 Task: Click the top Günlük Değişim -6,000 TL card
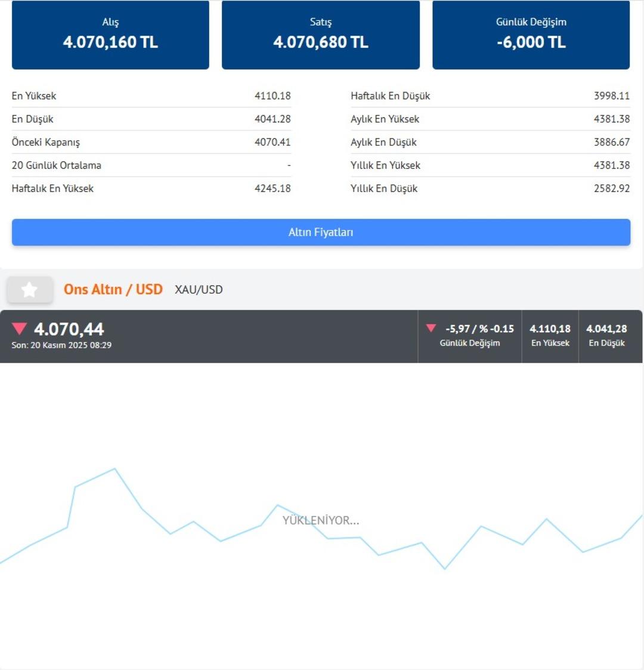531,35
